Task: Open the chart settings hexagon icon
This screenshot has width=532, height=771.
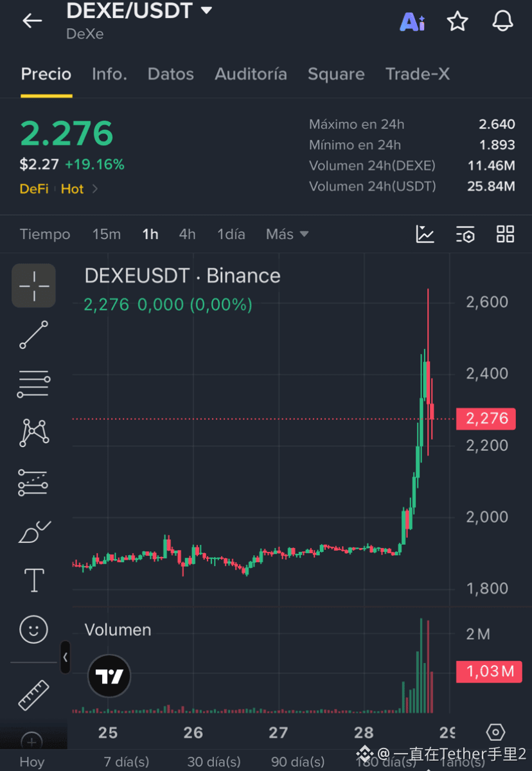Action: pyautogui.click(x=495, y=732)
